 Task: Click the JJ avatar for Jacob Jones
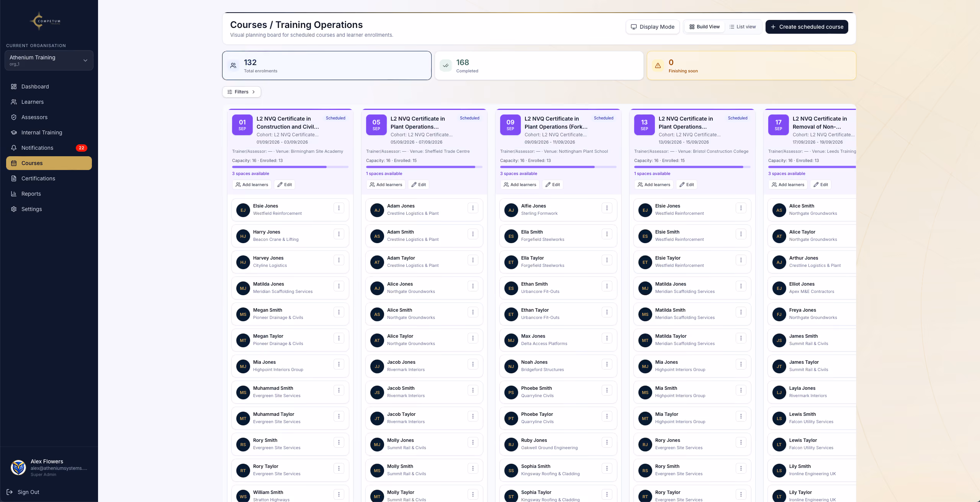point(377,366)
